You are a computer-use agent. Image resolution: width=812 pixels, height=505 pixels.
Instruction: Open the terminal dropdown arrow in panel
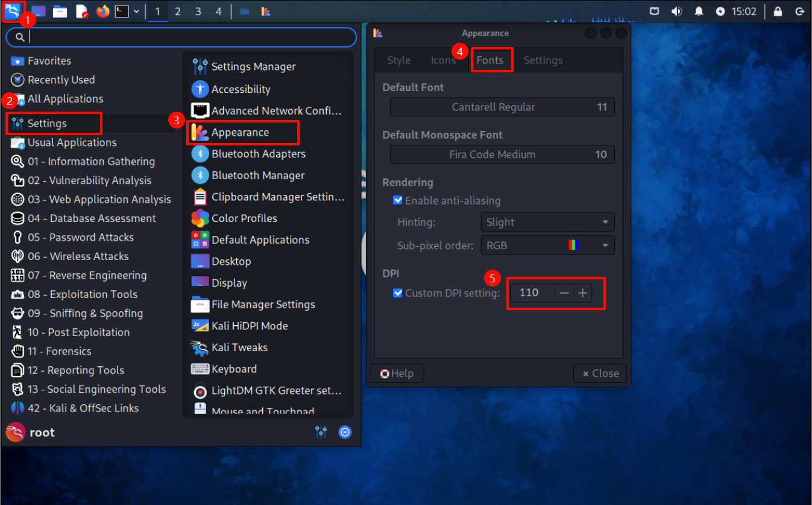[x=137, y=11]
